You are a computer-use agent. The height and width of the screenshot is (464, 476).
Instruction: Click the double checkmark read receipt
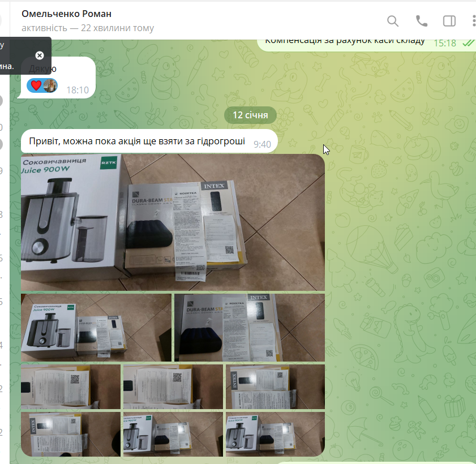pyautogui.click(x=468, y=44)
